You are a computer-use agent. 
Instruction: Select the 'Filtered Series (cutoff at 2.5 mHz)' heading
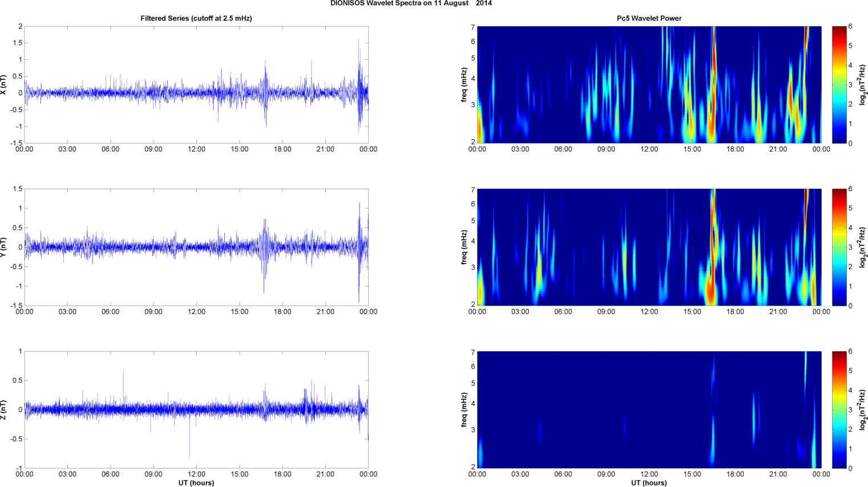196,18
